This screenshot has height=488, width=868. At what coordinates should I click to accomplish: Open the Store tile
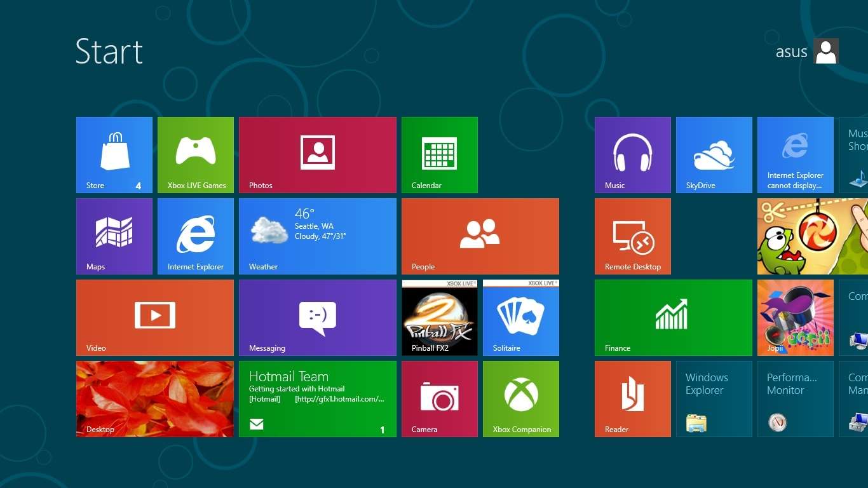point(114,155)
